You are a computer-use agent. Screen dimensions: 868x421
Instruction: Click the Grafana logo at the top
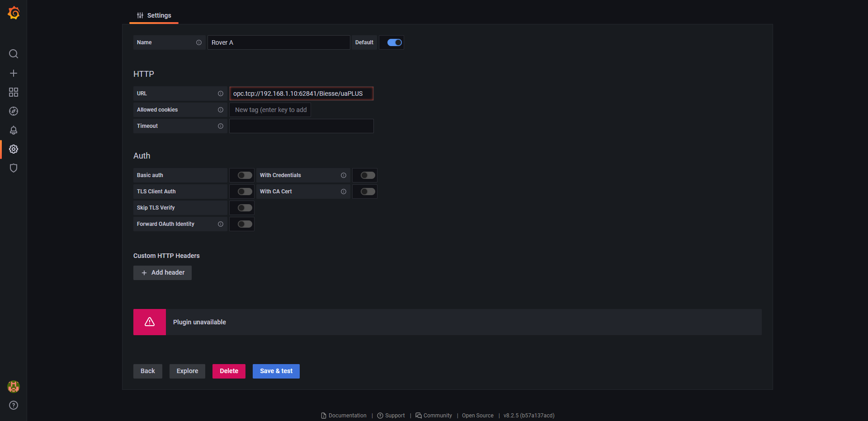pos(14,13)
